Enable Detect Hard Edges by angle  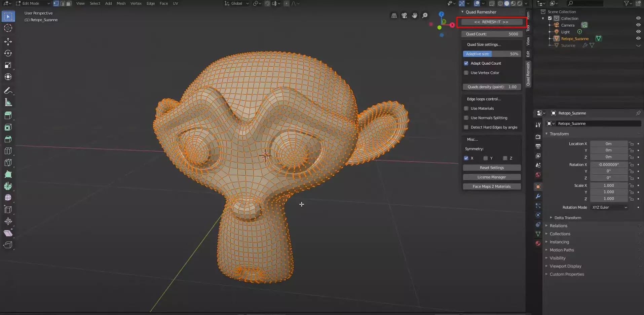tap(466, 127)
